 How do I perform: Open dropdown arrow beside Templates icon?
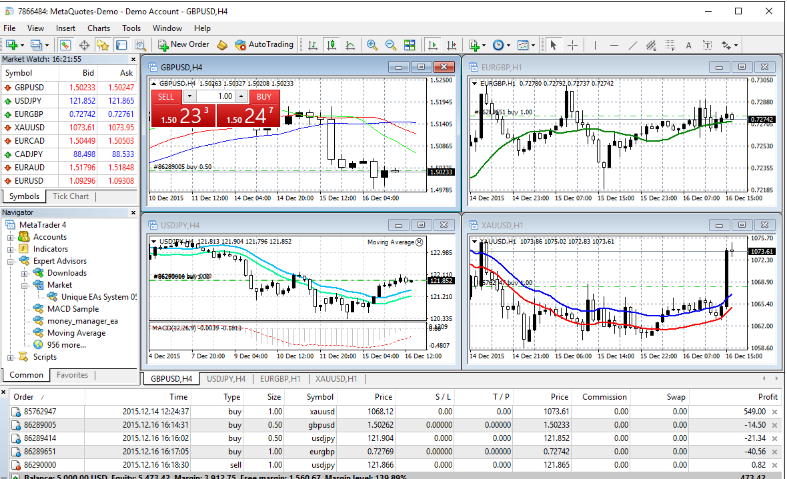(x=533, y=45)
